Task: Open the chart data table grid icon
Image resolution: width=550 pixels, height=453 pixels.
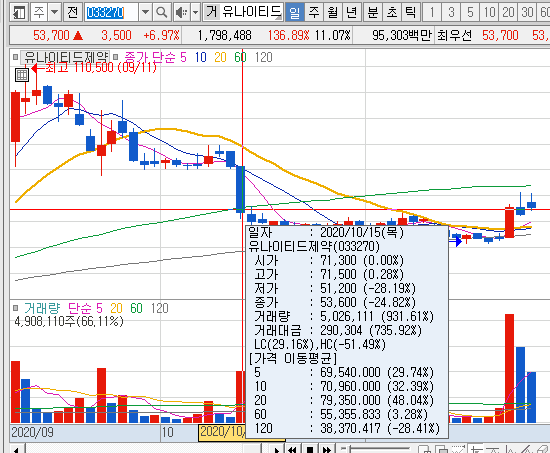Action: tap(22, 75)
